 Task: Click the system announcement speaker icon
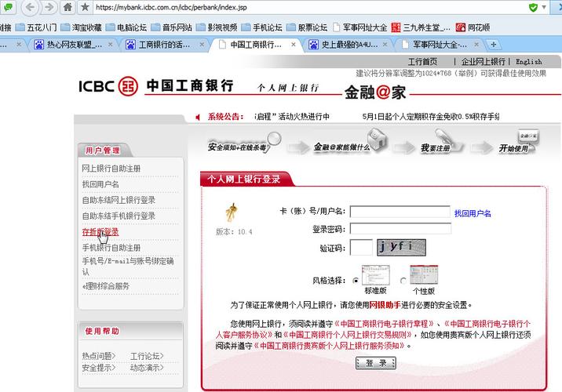(x=197, y=117)
